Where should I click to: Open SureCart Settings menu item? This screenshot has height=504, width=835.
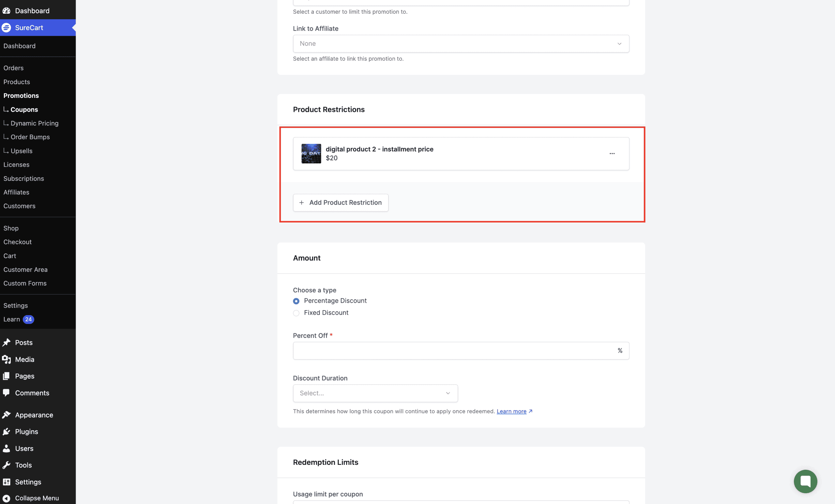[16, 305]
